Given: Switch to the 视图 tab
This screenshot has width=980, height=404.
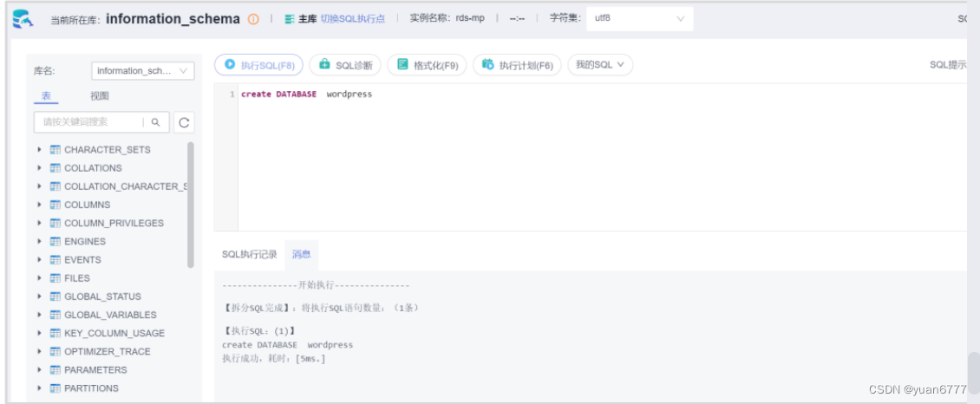Looking at the screenshot, I should [100, 96].
